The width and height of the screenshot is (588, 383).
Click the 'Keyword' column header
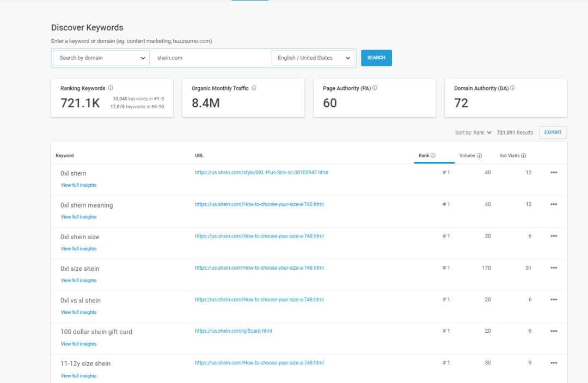[x=64, y=156]
